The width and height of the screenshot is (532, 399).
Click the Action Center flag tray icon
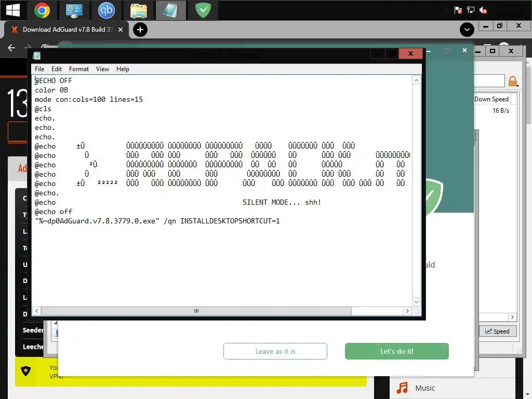click(x=458, y=10)
